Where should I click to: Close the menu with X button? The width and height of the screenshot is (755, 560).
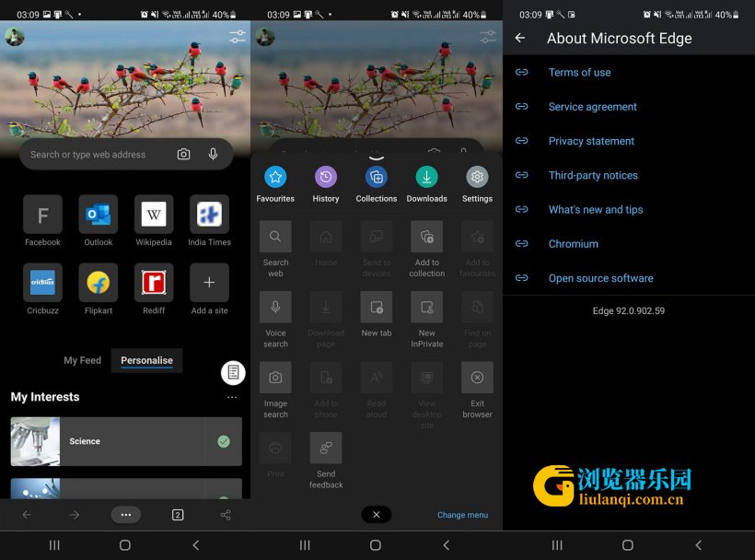pyautogui.click(x=376, y=515)
